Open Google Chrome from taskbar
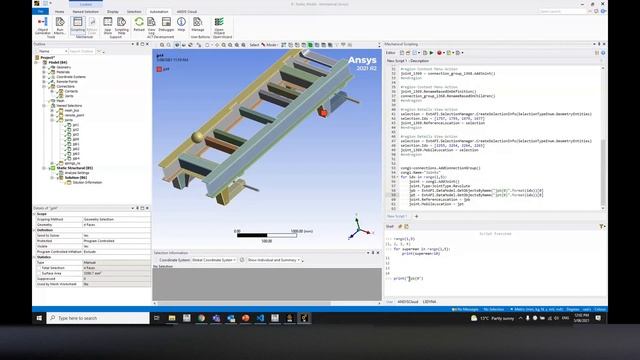Image resolution: width=640 pixels, height=360 pixels. (x=201, y=318)
